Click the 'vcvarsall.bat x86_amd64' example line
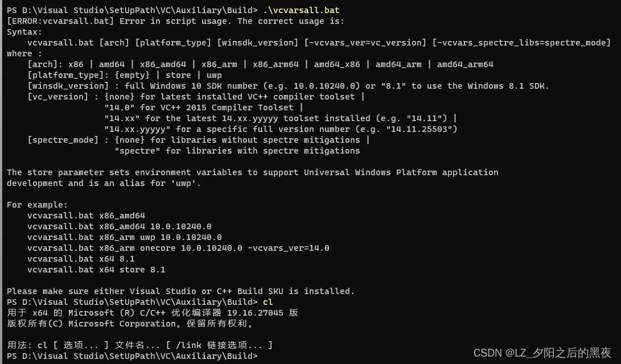The width and height of the screenshot is (621, 364). (86, 216)
